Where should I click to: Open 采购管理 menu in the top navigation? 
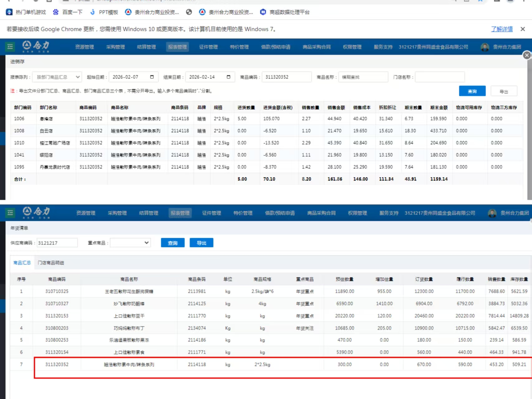point(115,47)
